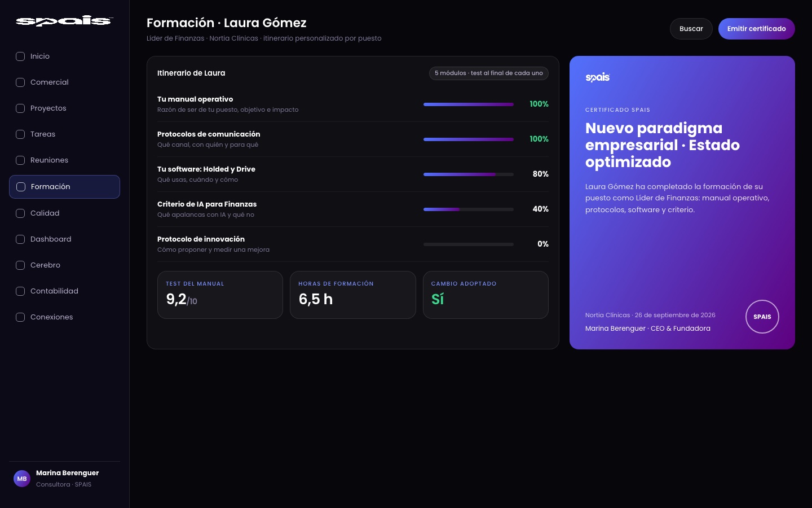Click the icon beside Reuniones
812x508 pixels.
(x=20, y=160)
